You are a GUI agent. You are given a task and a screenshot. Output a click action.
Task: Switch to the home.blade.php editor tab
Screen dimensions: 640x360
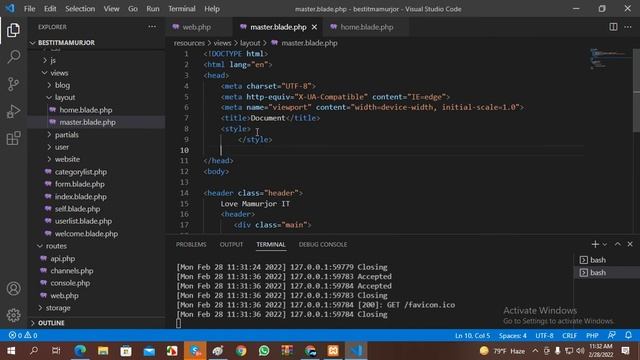[x=367, y=27]
